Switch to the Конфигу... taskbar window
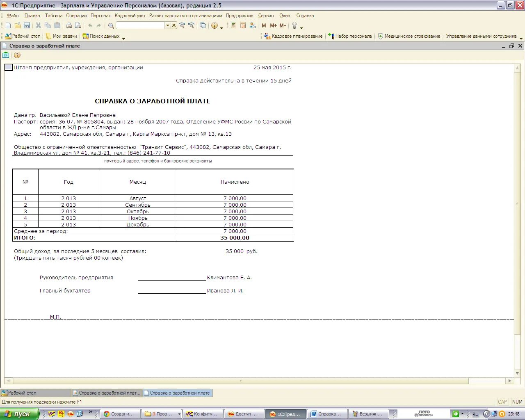Image resolution: width=525 pixels, height=420 pixels. (203, 414)
